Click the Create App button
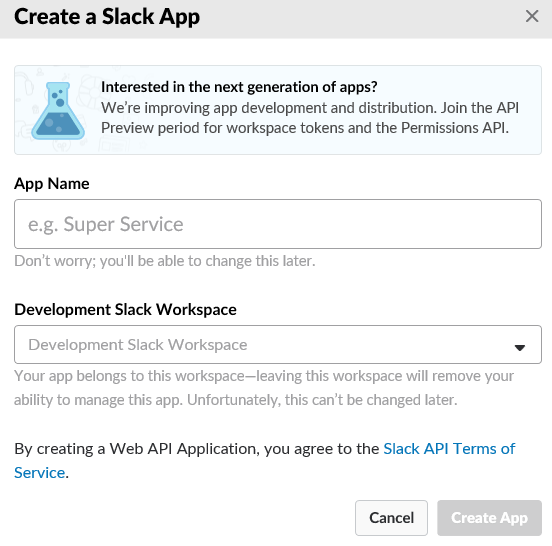The image size is (552, 546). point(489,518)
